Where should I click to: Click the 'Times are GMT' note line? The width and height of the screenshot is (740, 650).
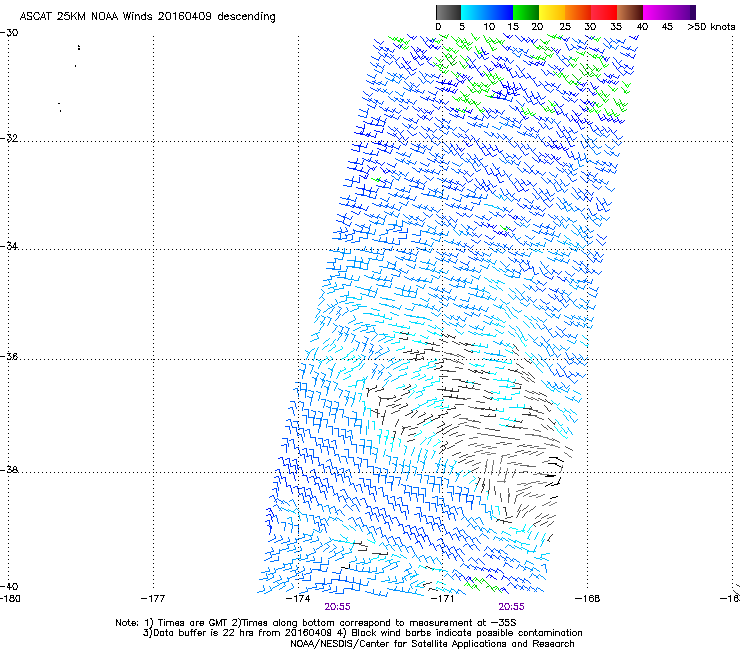pos(316,623)
